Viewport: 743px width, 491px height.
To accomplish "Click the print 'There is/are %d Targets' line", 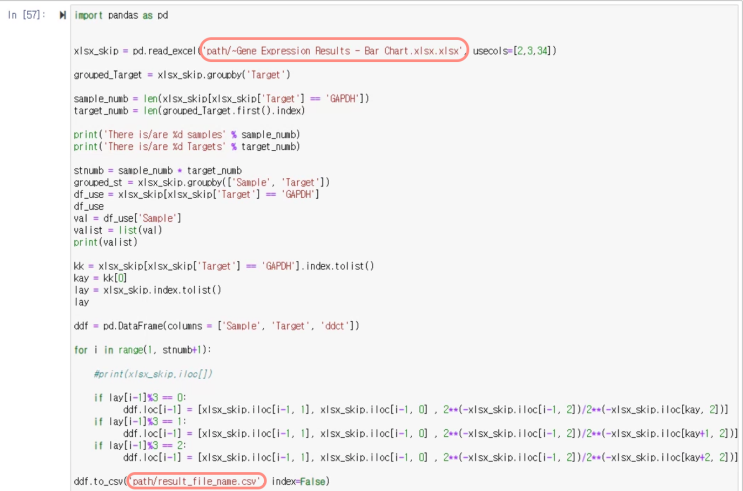I will click(187, 146).
